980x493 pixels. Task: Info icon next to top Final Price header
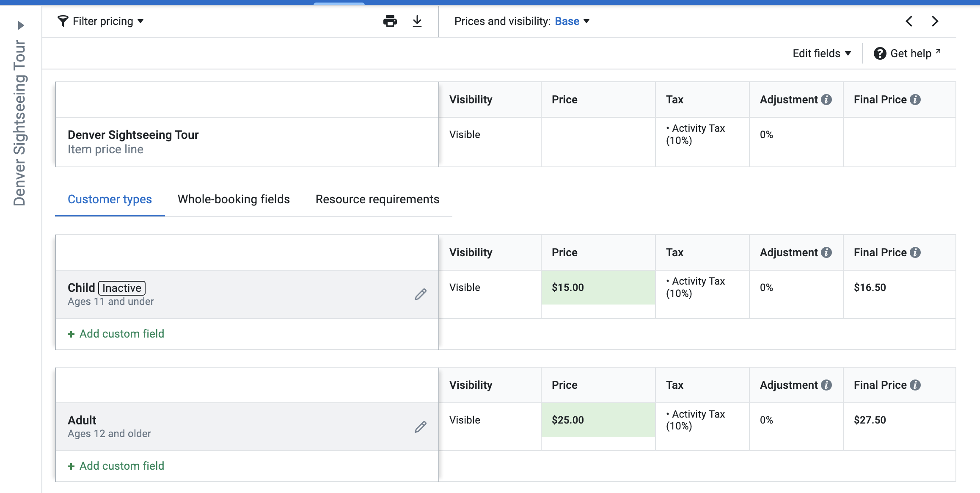(x=915, y=100)
